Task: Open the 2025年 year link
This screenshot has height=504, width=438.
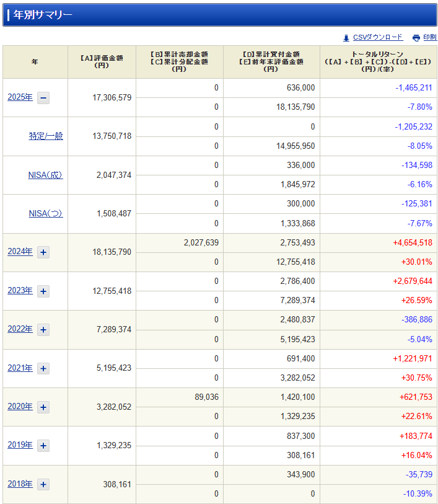Action: tap(20, 97)
